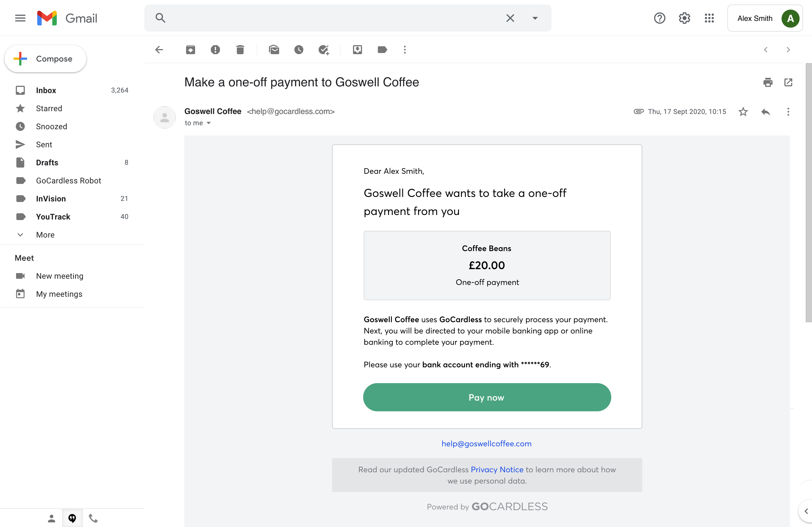The image size is (812, 527).
Task: Mark the email as unread
Action: (x=273, y=50)
